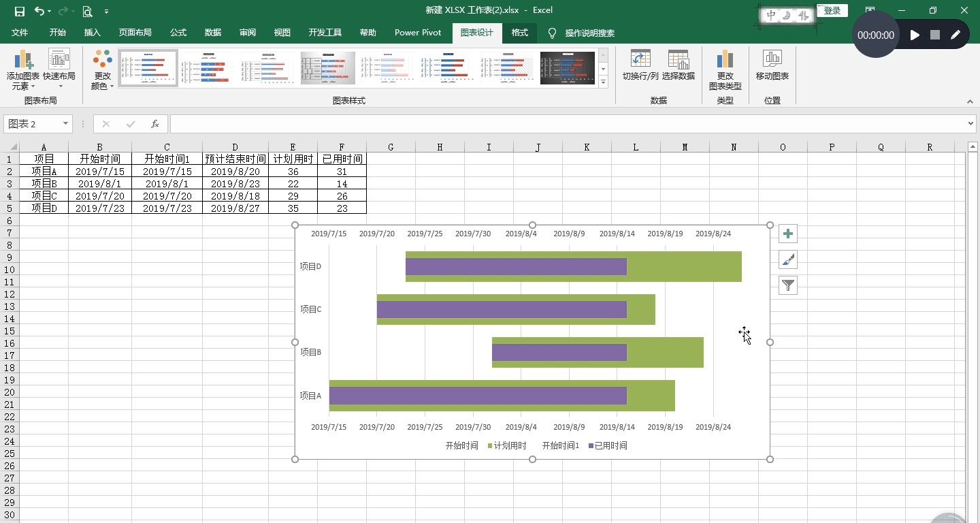Image resolution: width=980 pixels, height=523 pixels.
Task: Open the Quick Layout (快速布局) gallery
Action: pyautogui.click(x=59, y=69)
